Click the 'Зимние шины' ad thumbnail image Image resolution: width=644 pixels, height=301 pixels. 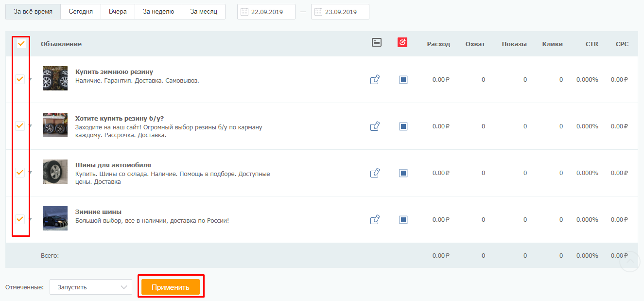55,218
